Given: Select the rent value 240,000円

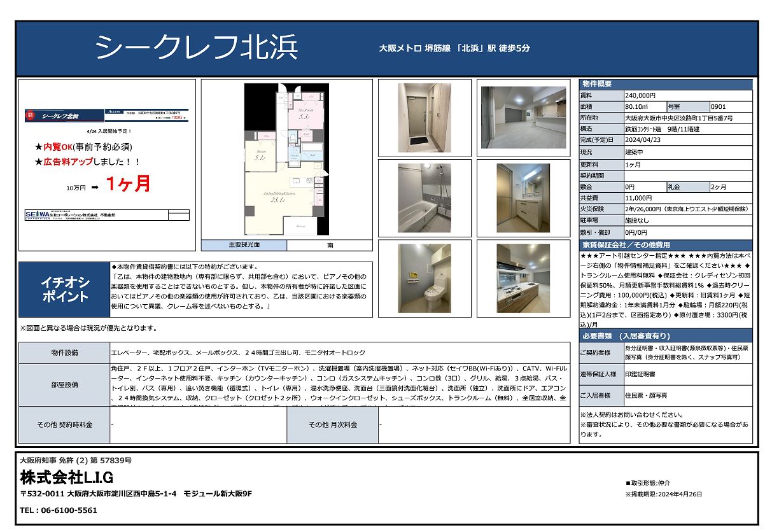Looking at the screenshot, I should coord(640,95).
